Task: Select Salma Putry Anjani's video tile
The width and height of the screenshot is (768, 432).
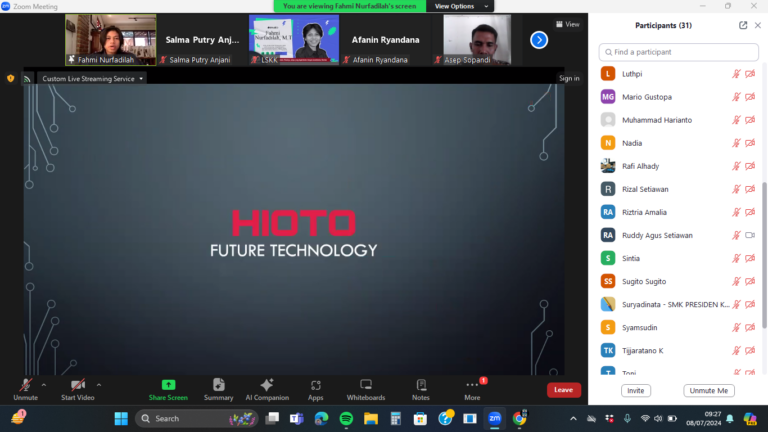Action: click(202, 40)
